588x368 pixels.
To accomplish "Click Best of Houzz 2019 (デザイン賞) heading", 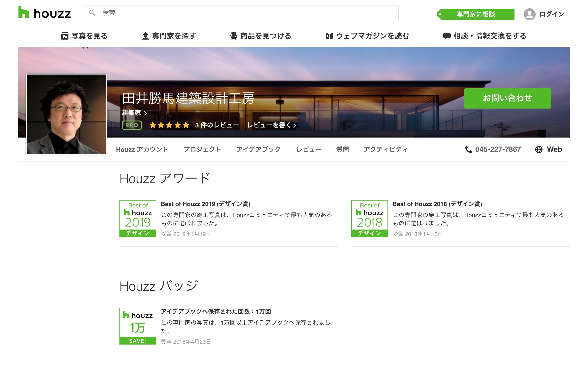I will click(x=206, y=204).
